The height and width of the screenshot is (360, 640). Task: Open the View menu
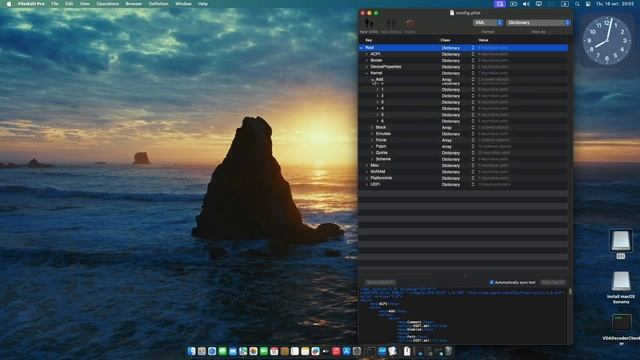(x=84, y=4)
